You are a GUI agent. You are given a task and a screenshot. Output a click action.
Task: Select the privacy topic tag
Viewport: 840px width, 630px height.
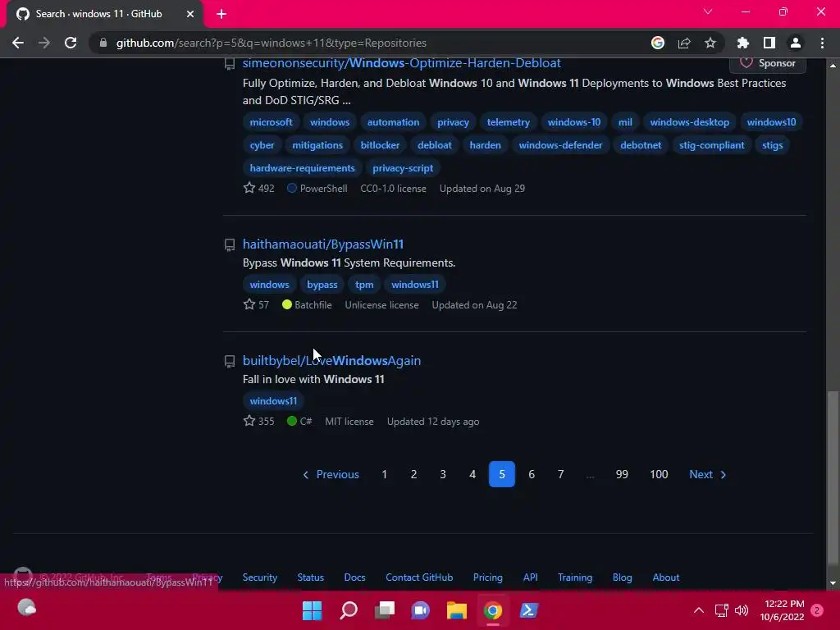click(x=453, y=122)
